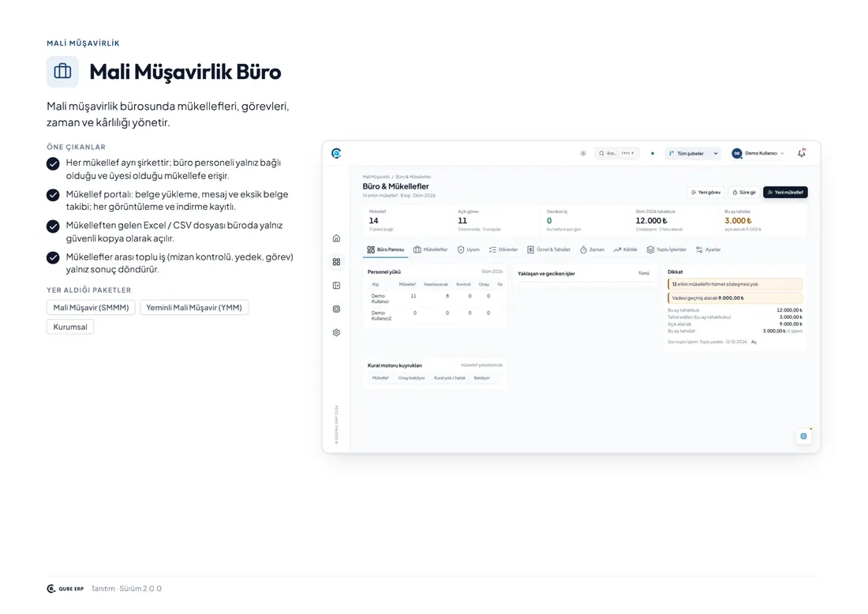
Task: Click the hizmet sözleşmesi yok warning
Action: point(735,284)
